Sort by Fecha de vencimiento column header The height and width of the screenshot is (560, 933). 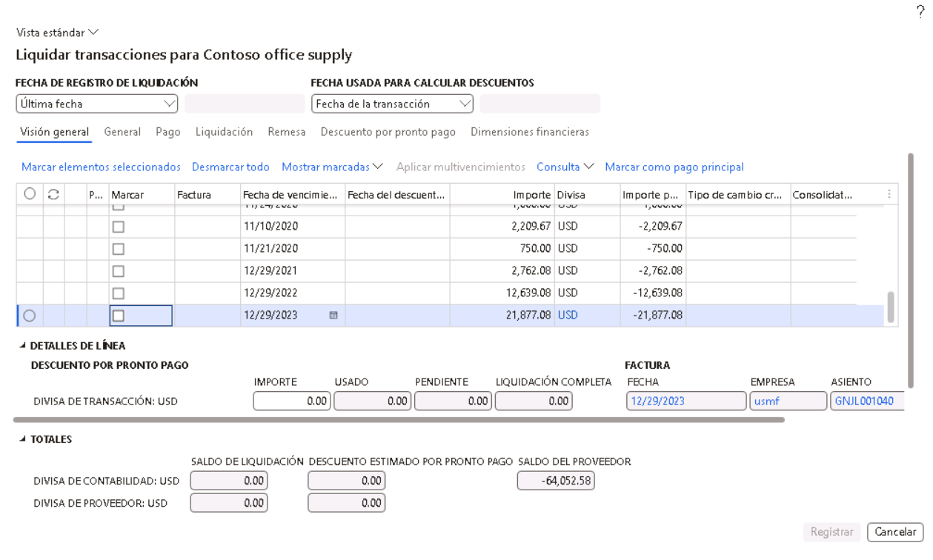point(292,194)
